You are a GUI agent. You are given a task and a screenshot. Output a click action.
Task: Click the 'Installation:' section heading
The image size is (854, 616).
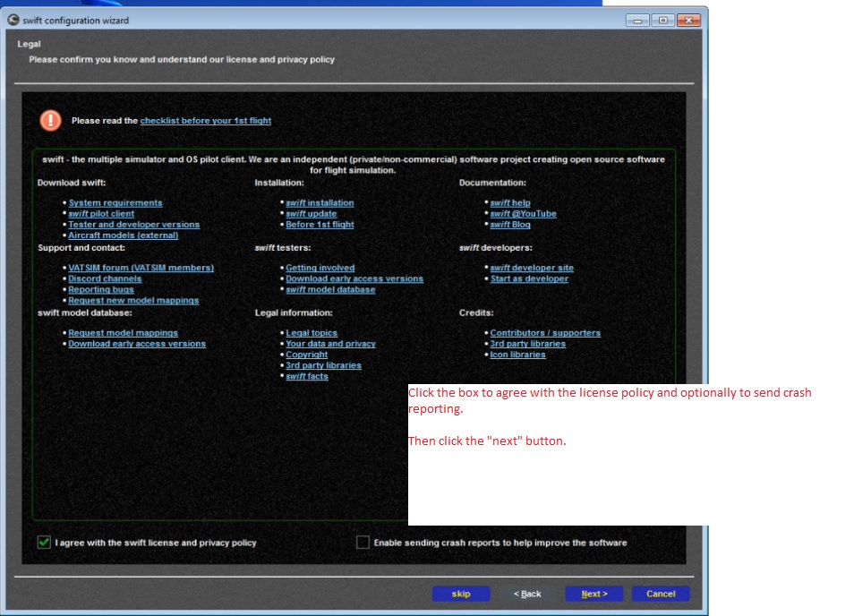[x=279, y=183]
